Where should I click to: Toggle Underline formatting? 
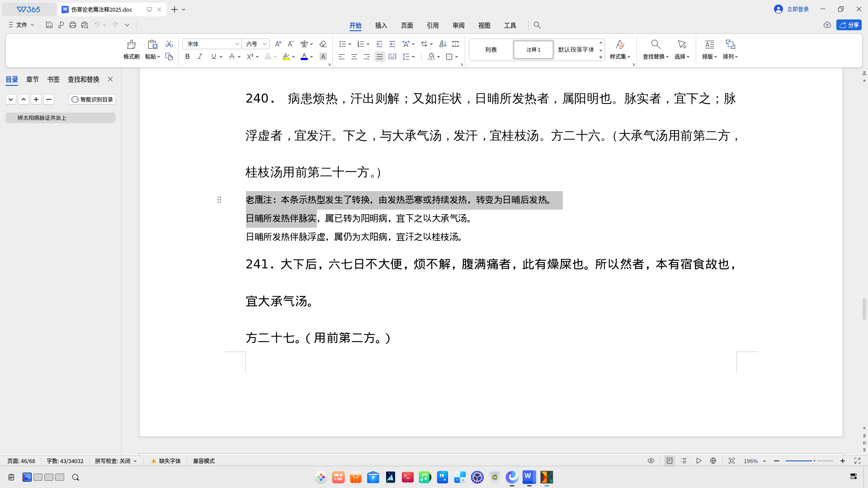pos(213,56)
